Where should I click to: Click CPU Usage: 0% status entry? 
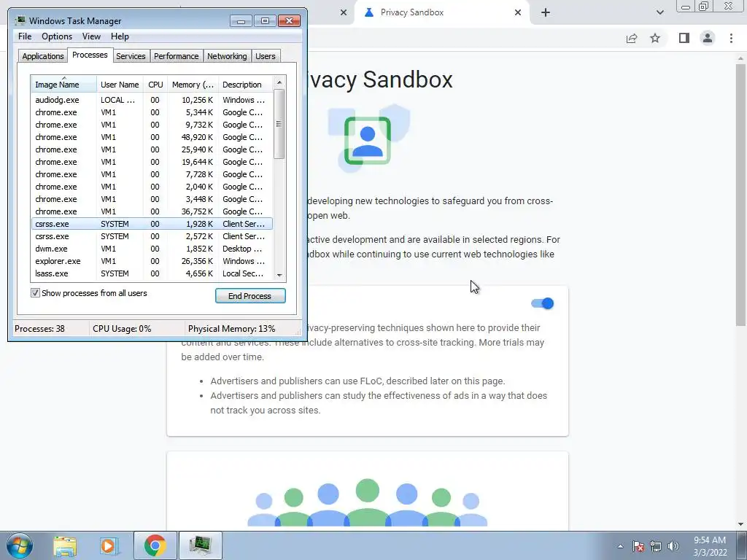point(122,329)
